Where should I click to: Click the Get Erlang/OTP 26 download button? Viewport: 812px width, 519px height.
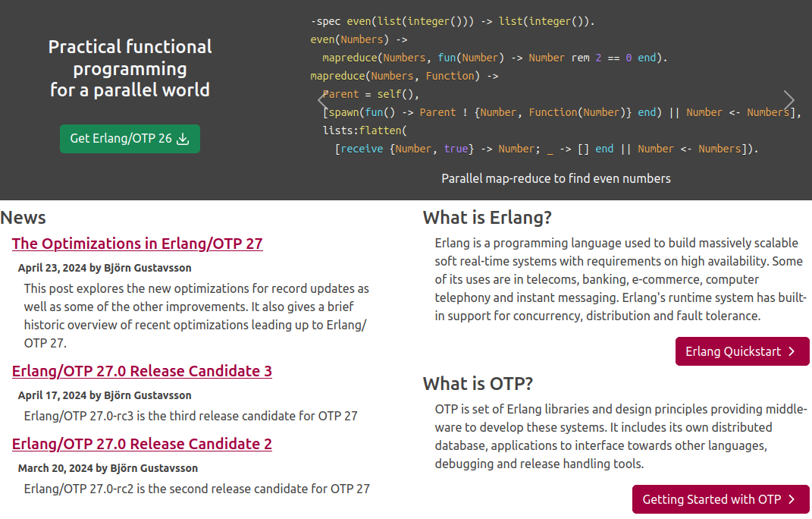(x=130, y=138)
